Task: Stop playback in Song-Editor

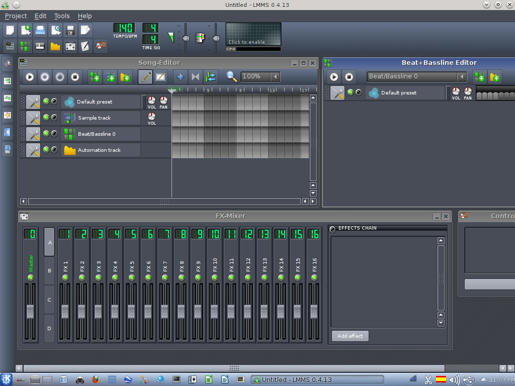Action: pos(75,77)
